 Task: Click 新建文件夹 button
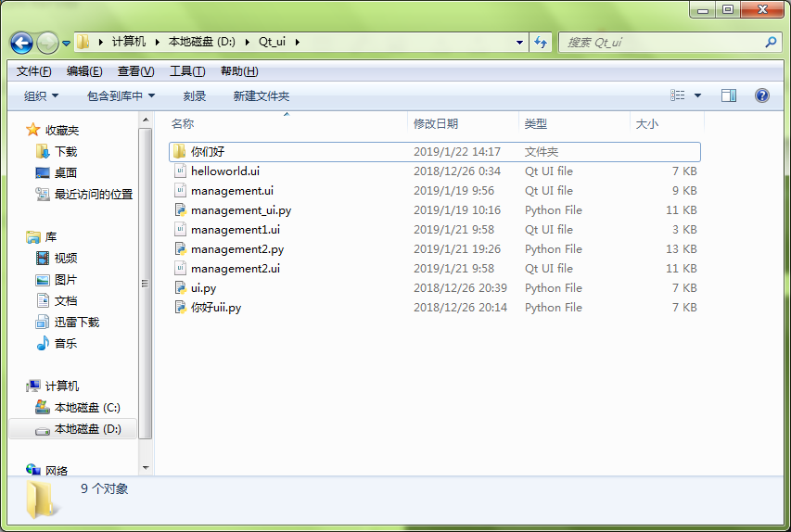tap(262, 95)
